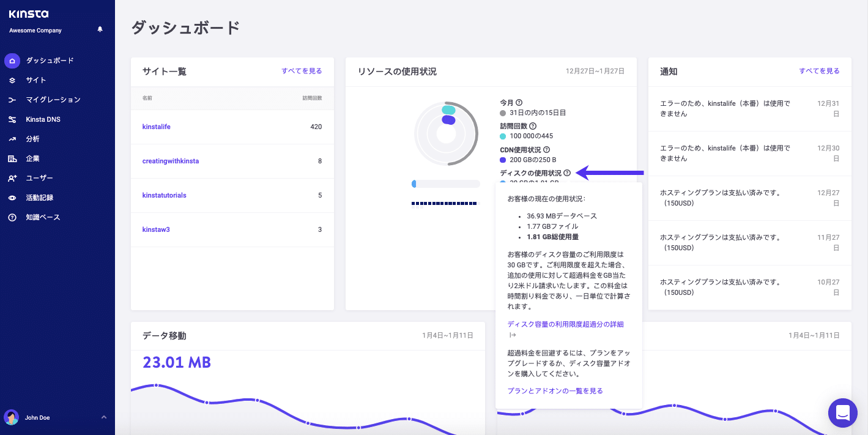868x435 pixels.
Task: Click the disk usage progress bar
Action: click(x=446, y=184)
